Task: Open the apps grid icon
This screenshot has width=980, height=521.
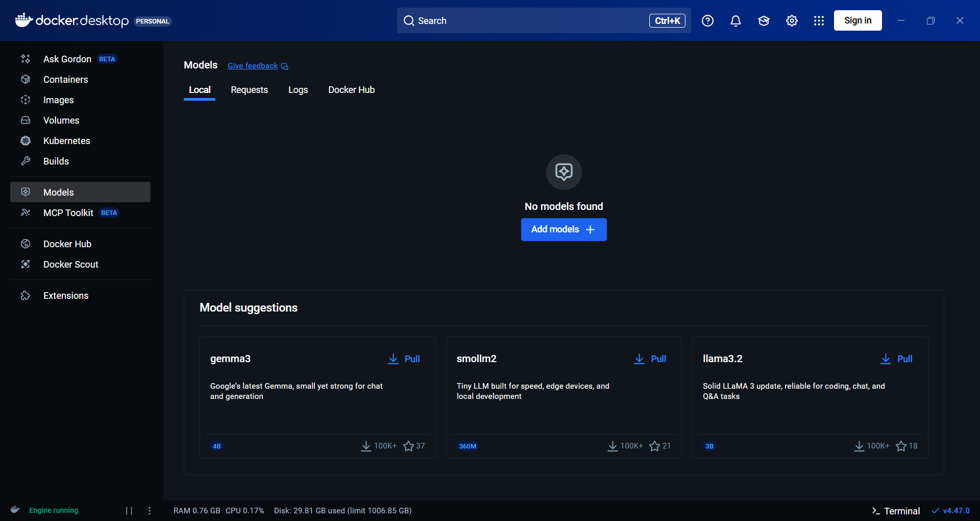Action: click(819, 20)
